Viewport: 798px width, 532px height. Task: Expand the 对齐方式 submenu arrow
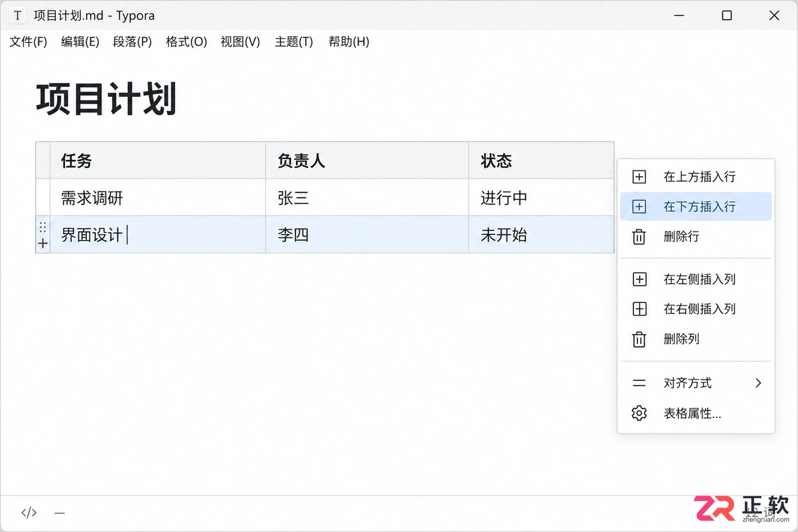coord(758,383)
